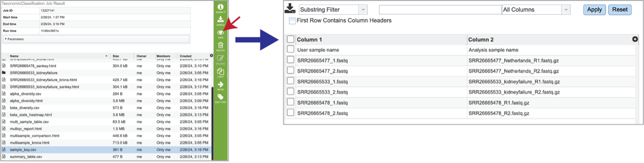The width and height of the screenshot is (644, 163).
Task: Click the DWNLD download icon in green sidebar
Action: pyautogui.click(x=220, y=21)
